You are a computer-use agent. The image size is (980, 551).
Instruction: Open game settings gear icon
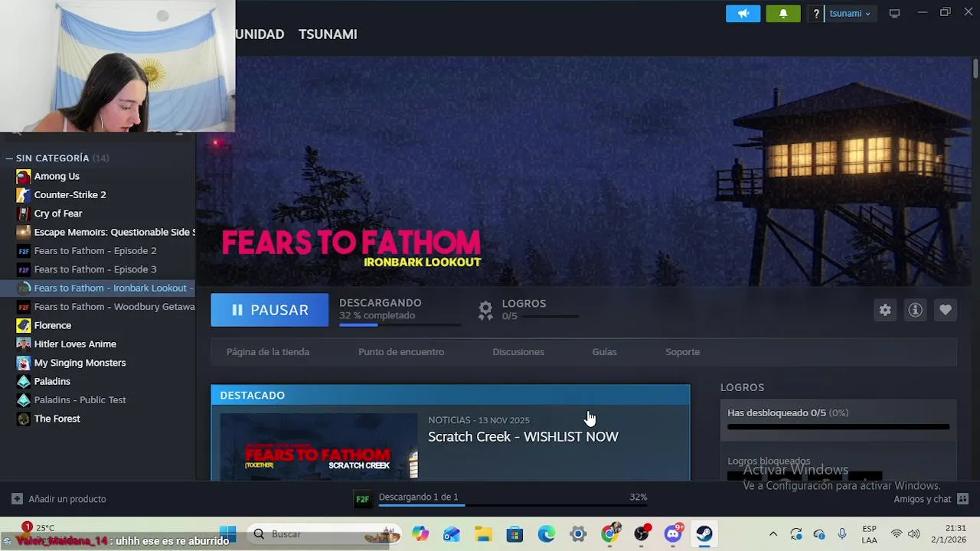pos(885,310)
